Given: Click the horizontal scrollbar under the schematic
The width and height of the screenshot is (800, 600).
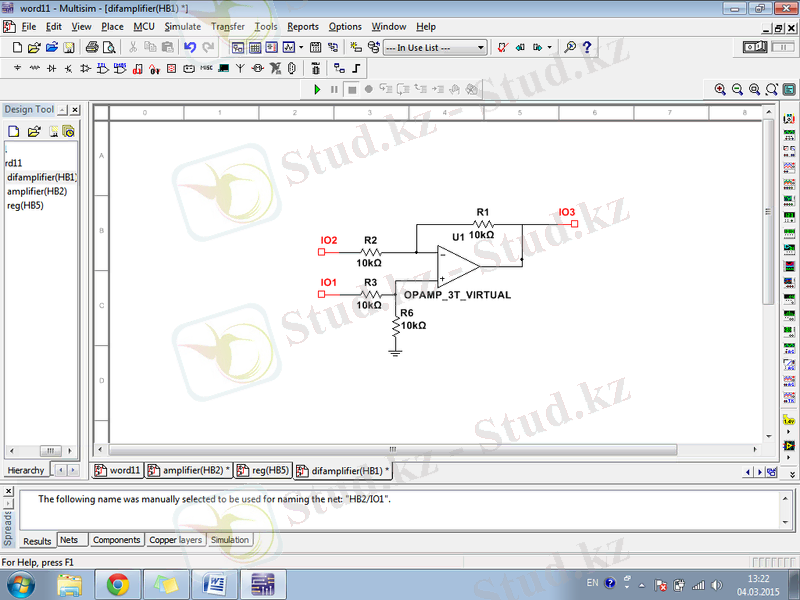Looking at the screenshot, I should 392,449.
